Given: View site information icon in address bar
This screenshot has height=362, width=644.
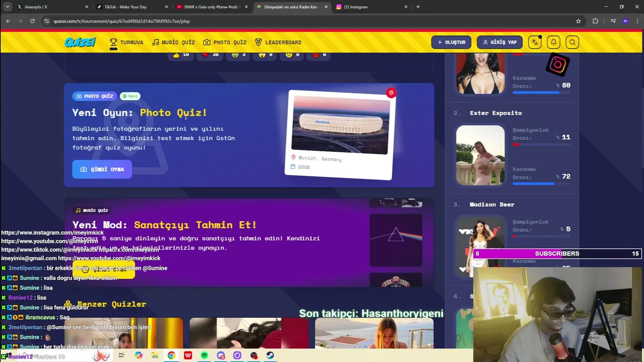Looking at the screenshot, I should [x=47, y=21].
